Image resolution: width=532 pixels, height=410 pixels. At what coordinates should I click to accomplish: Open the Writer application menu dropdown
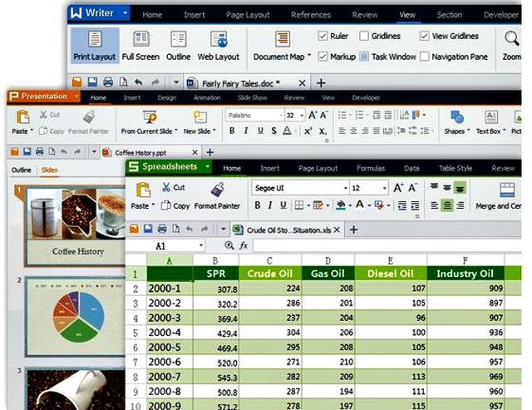pos(125,13)
